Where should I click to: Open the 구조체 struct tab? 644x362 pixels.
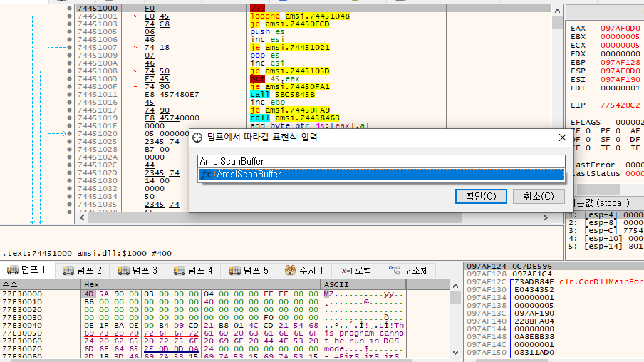click(x=409, y=270)
